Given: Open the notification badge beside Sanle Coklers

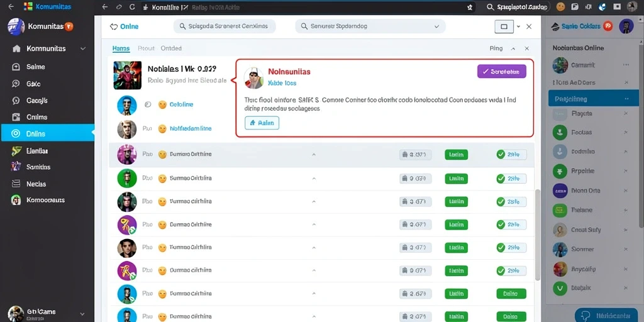Looking at the screenshot, I should click(x=608, y=26).
